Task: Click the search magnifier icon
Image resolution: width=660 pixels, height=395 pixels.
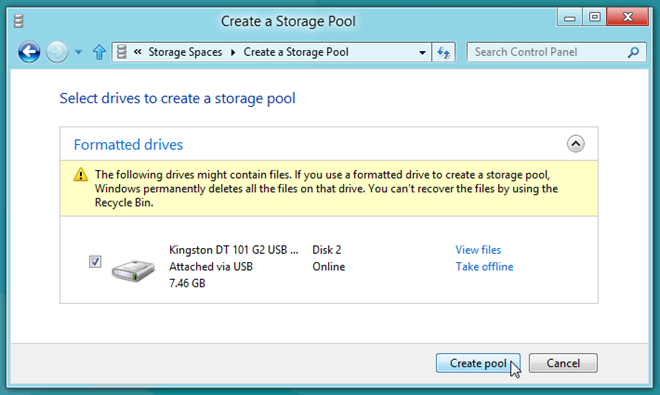Action: coord(633,52)
